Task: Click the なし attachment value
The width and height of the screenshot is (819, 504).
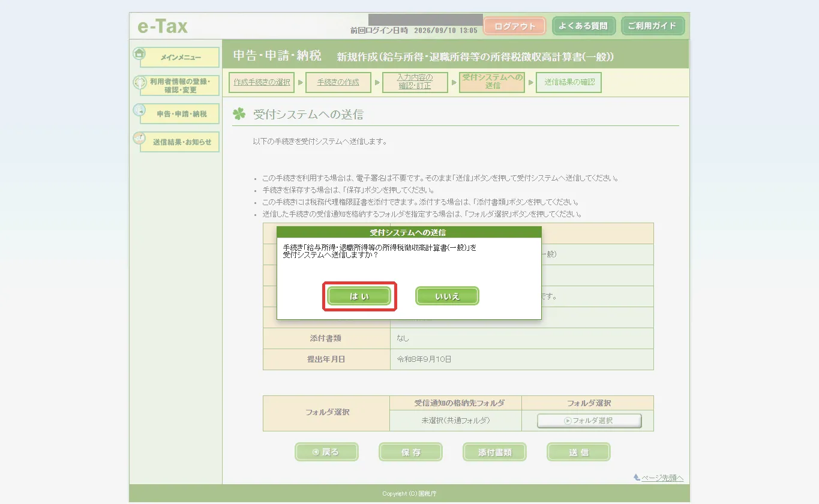Action: (403, 338)
